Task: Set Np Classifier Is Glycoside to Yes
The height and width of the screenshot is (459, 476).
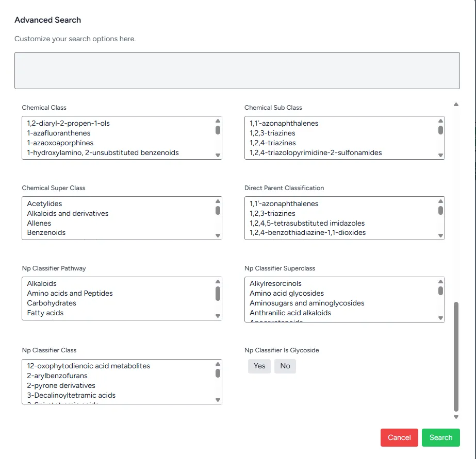Action: pos(259,366)
